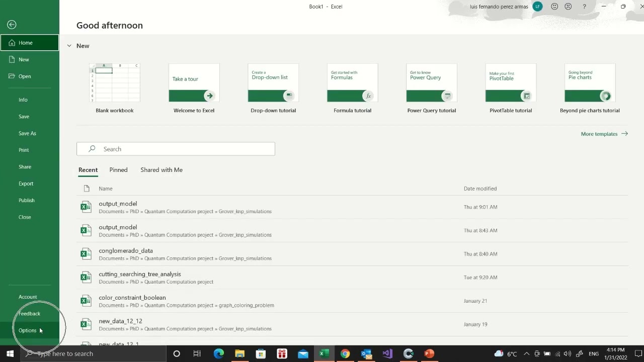Open Excel Options in the sidebar

[30, 330]
